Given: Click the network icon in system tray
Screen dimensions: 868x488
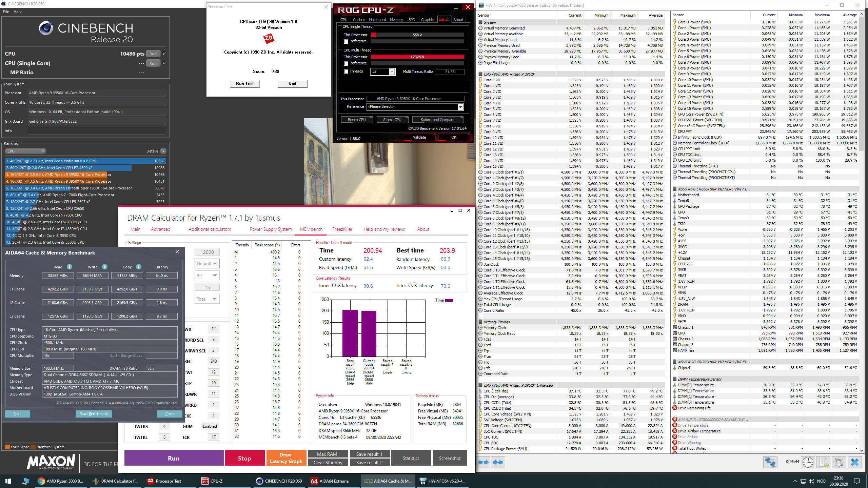Looking at the screenshot, I should tap(803, 481).
